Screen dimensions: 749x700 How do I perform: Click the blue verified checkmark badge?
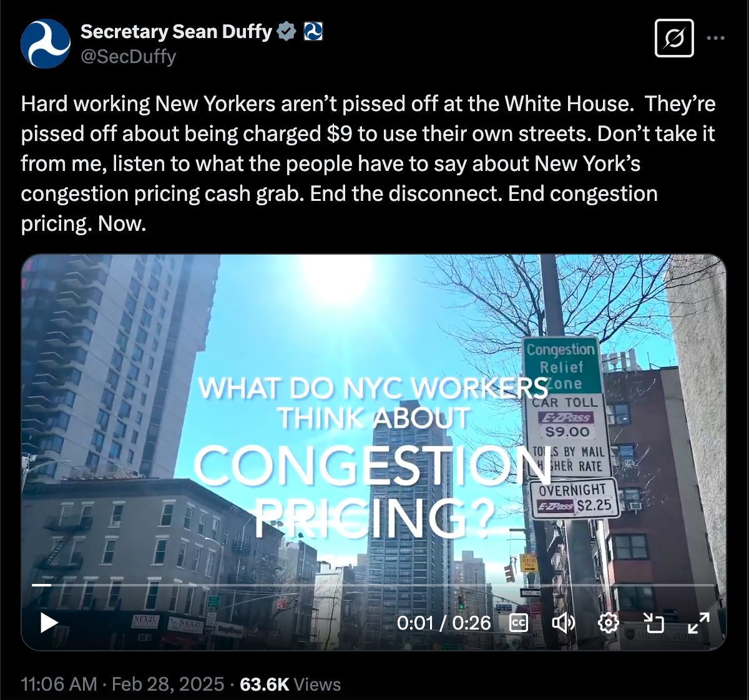tap(286, 31)
